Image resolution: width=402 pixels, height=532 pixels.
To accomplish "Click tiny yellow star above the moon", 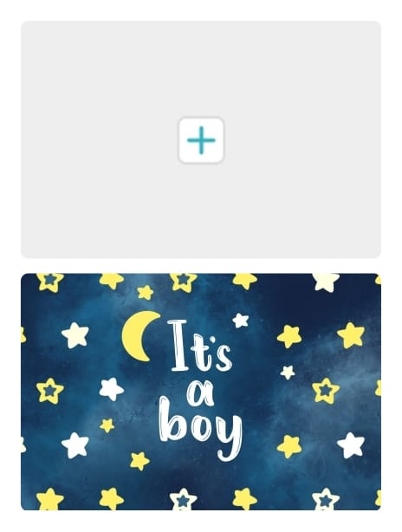I will click(146, 292).
